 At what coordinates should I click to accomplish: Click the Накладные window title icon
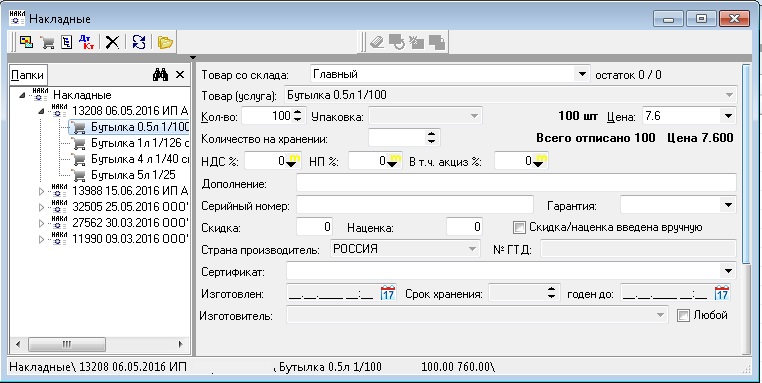(17, 18)
